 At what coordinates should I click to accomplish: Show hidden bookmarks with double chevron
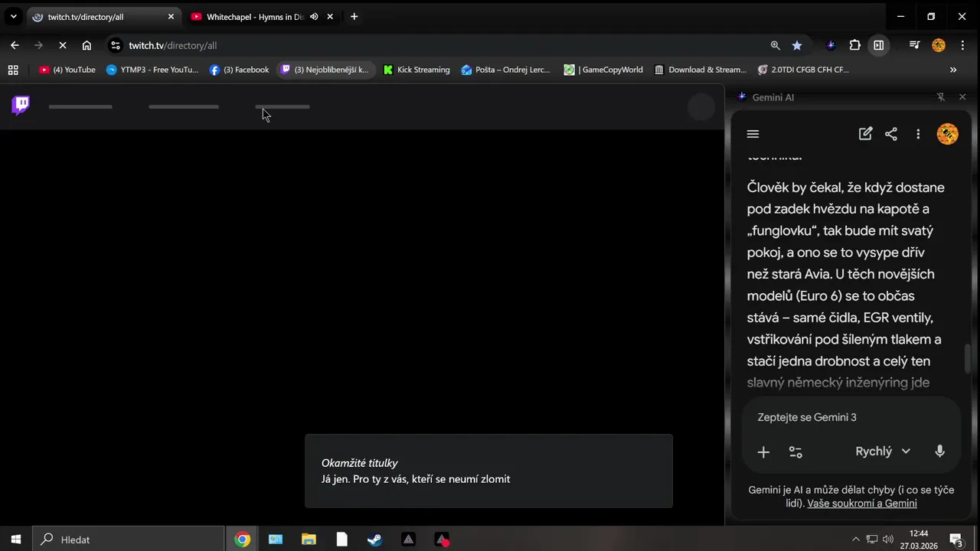[953, 70]
